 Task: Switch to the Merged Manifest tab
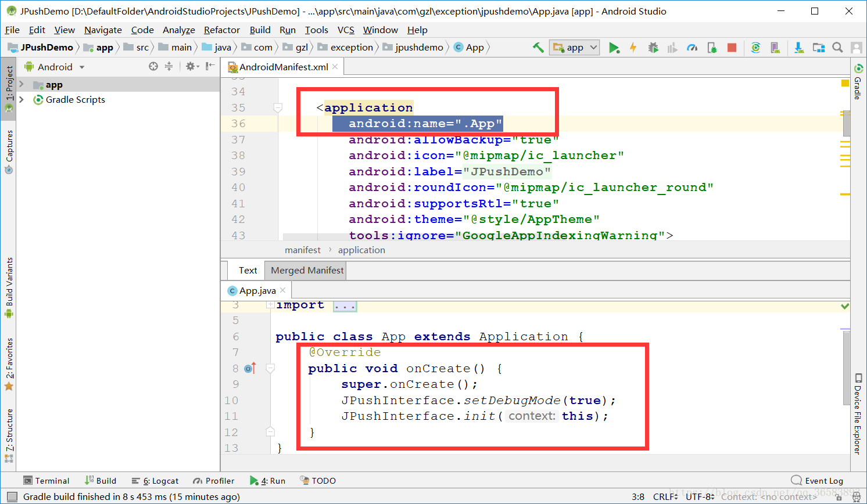[307, 271]
